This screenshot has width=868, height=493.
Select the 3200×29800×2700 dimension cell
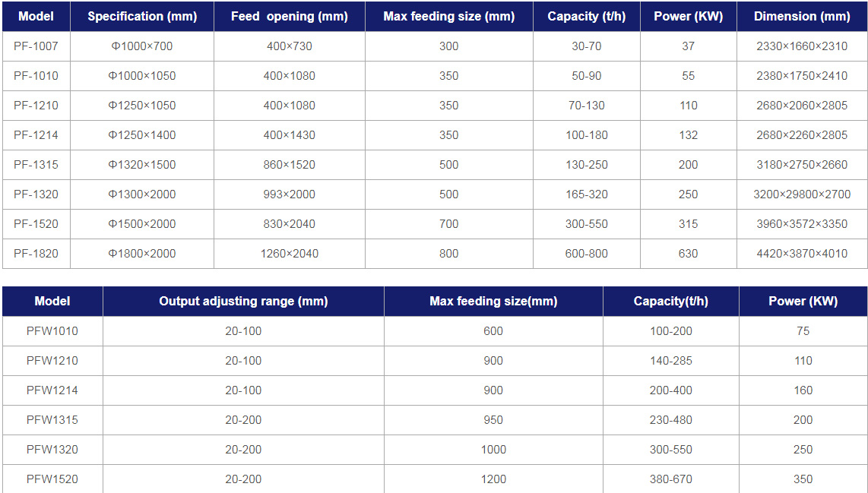[x=802, y=194]
